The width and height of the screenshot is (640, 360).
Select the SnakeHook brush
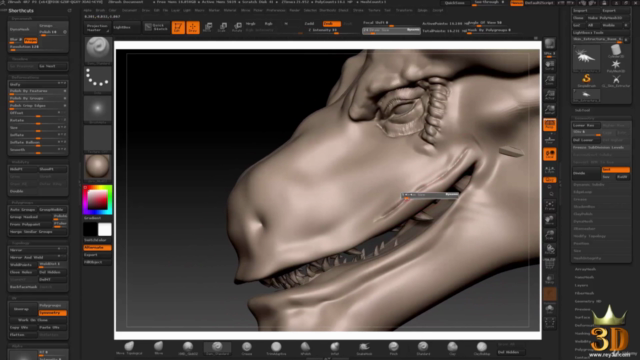click(x=364, y=348)
